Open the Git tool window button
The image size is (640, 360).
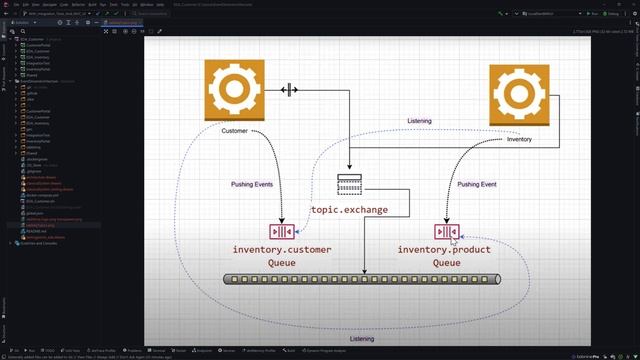14,351
